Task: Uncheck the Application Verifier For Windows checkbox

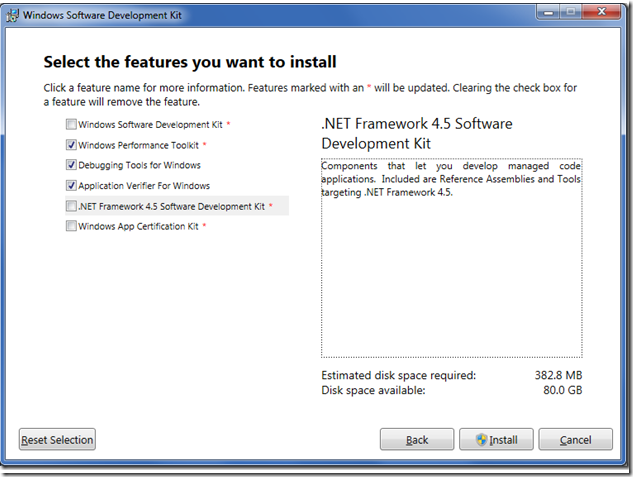Action: 71,185
